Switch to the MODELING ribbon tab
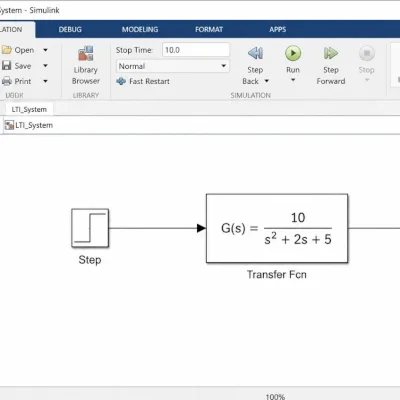 tap(140, 29)
